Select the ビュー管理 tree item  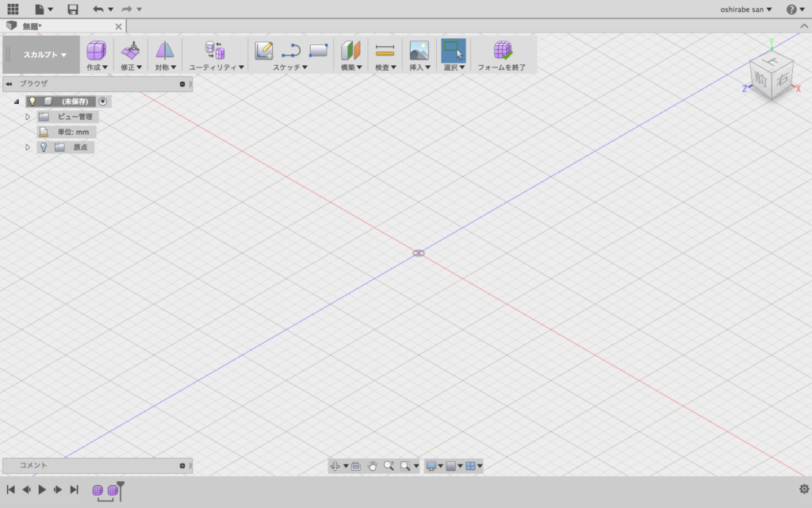[75, 117]
